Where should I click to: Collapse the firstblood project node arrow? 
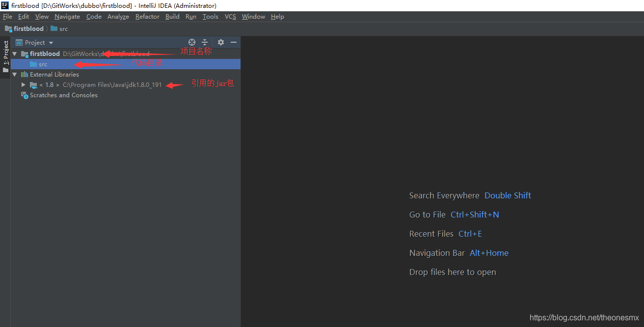pos(15,54)
